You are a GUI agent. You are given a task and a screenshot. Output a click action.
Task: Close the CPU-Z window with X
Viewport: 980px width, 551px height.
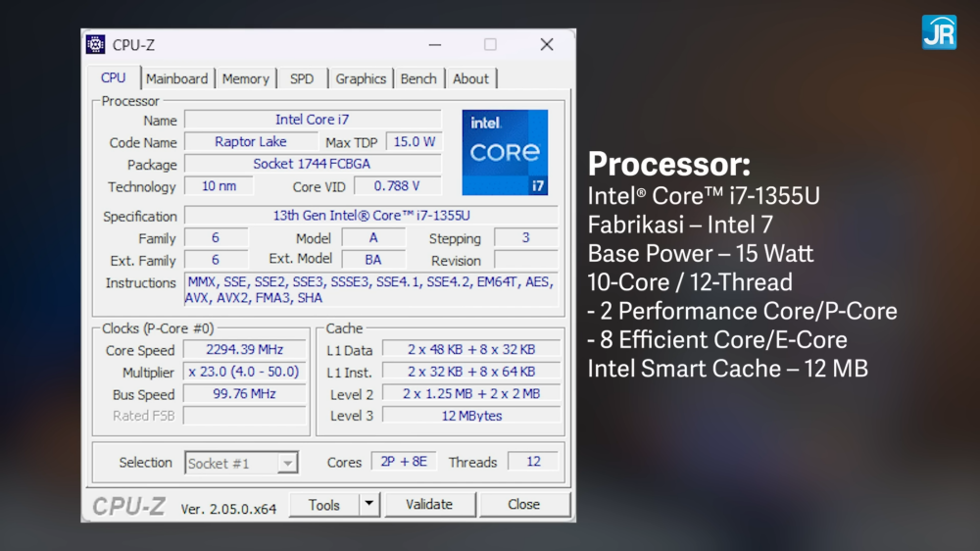click(x=547, y=44)
